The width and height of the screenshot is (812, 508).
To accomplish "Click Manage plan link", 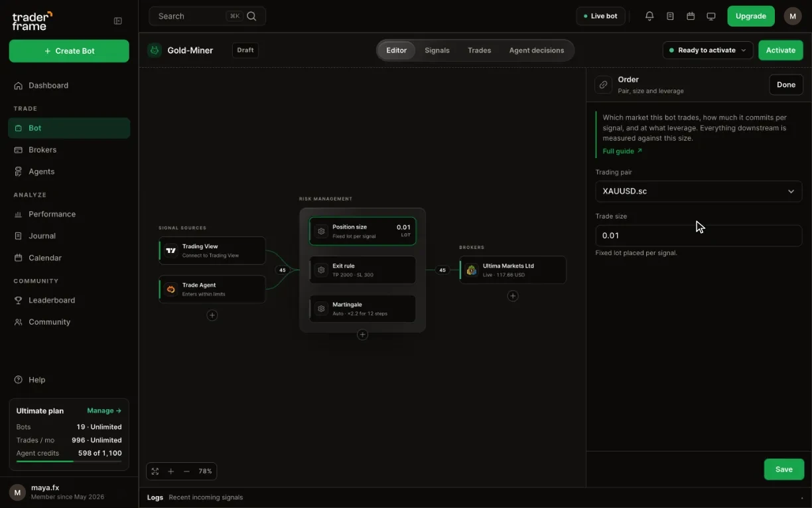I will 104,411.
